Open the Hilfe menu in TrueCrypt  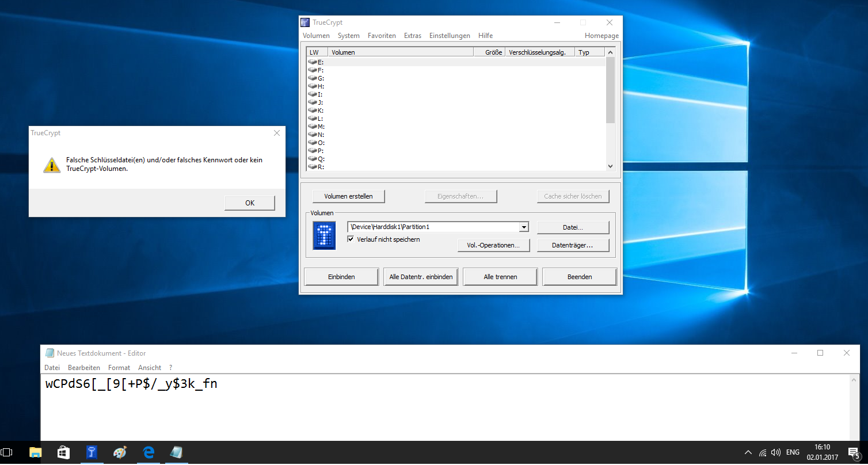point(485,36)
